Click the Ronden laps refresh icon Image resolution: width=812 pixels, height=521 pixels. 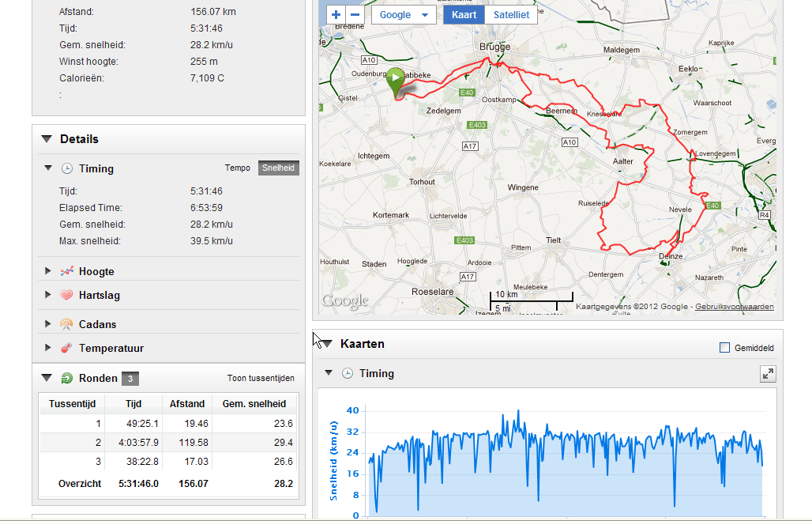(x=67, y=378)
